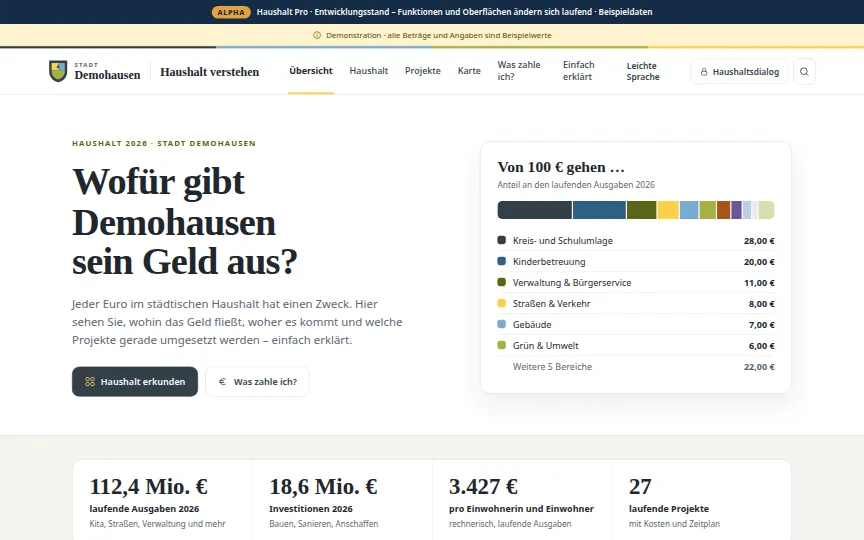
Task: Click the ALPHA badge in the top bar
Action: pyautogui.click(x=231, y=12)
